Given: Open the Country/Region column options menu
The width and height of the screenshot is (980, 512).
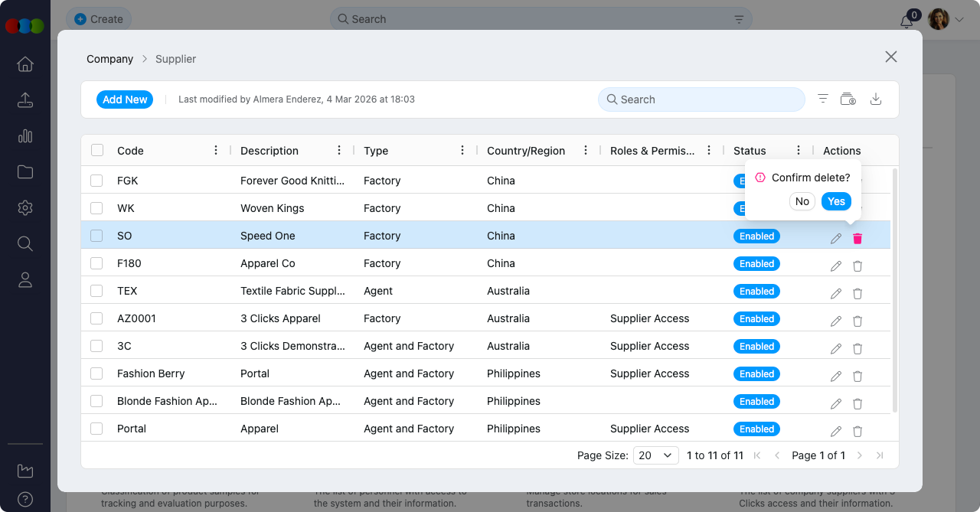Looking at the screenshot, I should 586,150.
